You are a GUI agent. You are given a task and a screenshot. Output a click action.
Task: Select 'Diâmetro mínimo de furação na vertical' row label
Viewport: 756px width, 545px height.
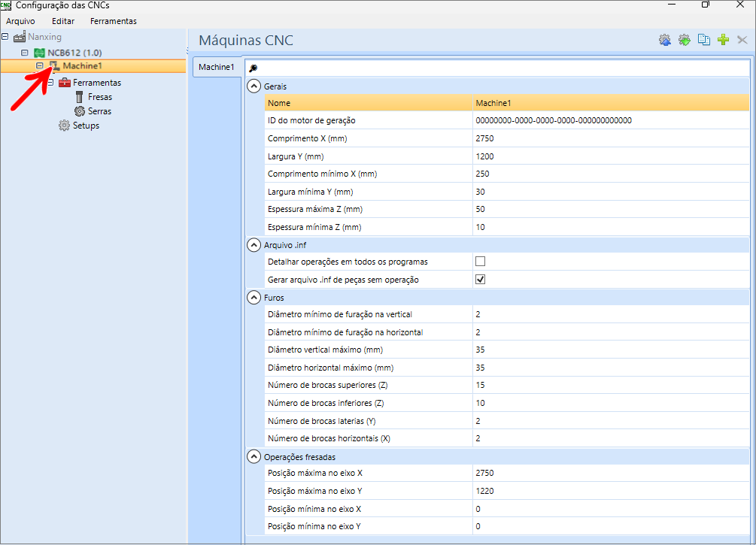pos(340,314)
